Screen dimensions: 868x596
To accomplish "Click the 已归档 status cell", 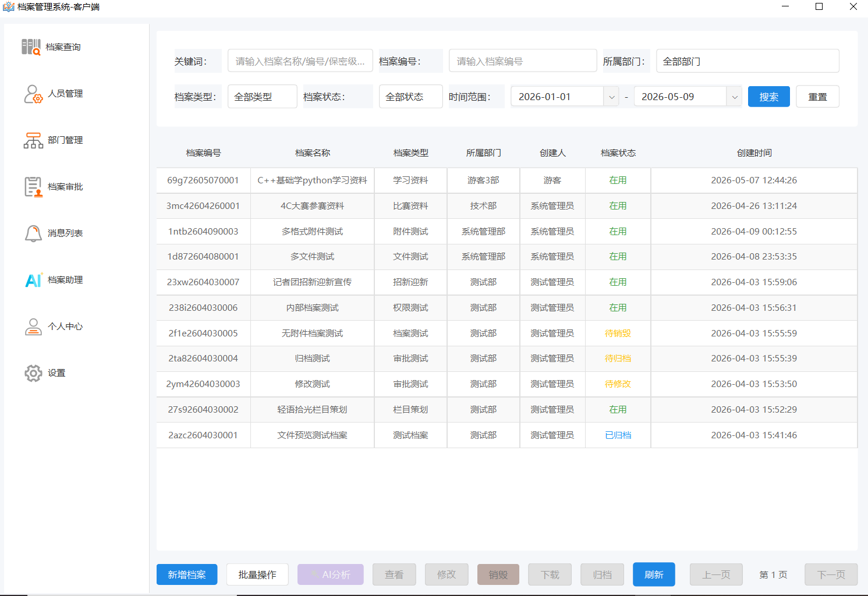I will 618,435.
